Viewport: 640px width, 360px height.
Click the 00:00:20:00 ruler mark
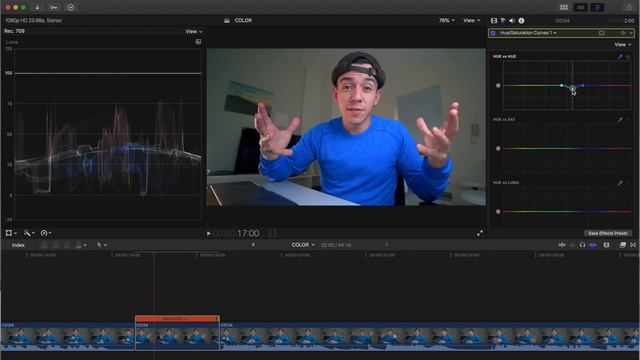[x=297, y=255]
